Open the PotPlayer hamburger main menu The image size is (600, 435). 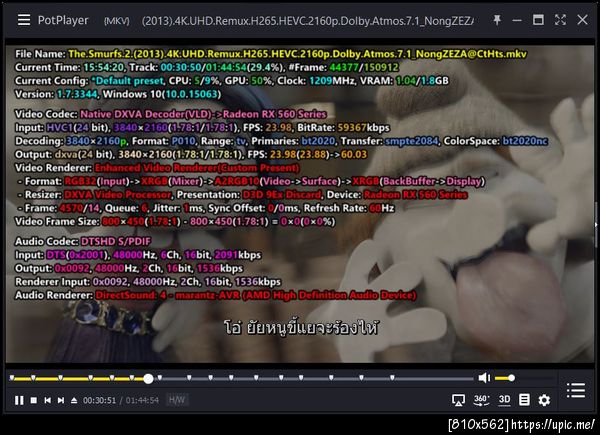(x=24, y=20)
